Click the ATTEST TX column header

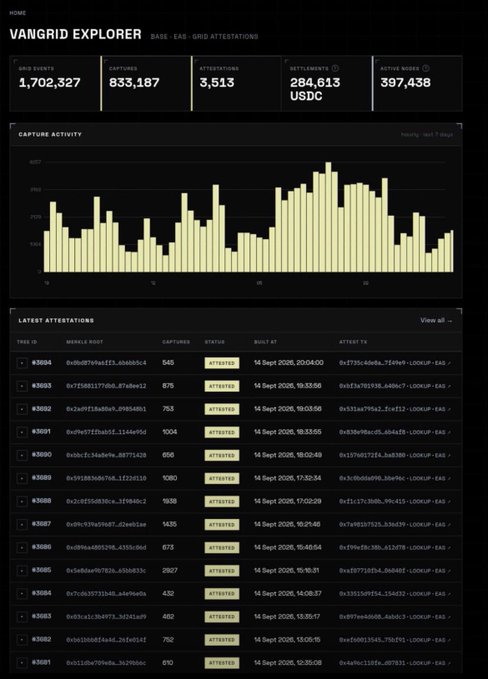pos(352,342)
